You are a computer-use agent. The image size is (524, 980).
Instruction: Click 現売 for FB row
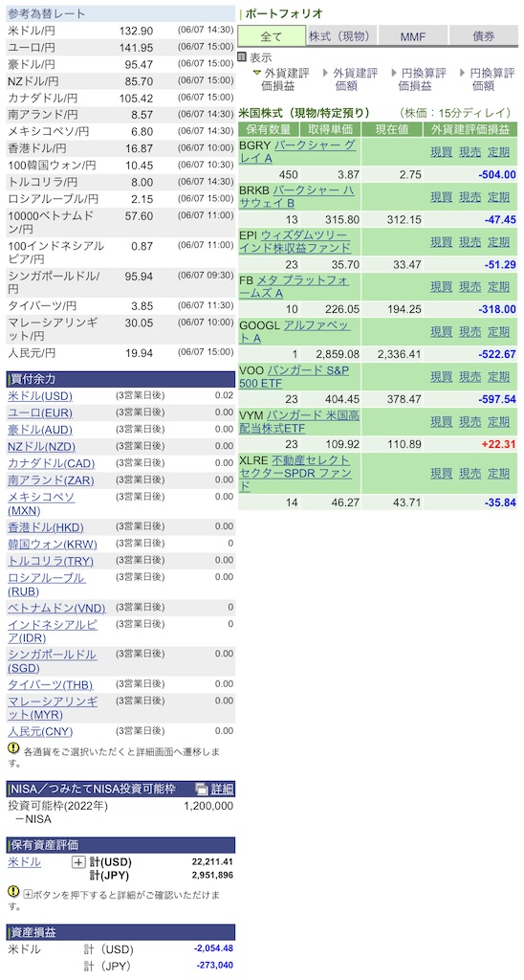(470, 287)
